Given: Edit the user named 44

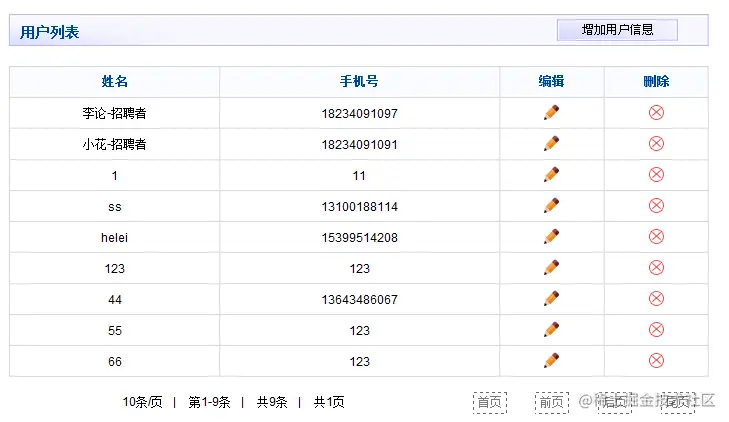Looking at the screenshot, I should [x=551, y=298].
